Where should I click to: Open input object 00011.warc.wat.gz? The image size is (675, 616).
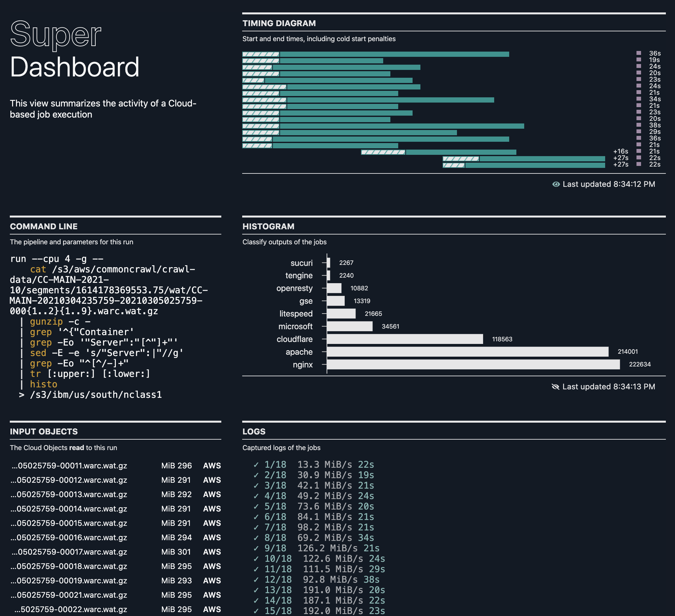pyautogui.click(x=69, y=466)
